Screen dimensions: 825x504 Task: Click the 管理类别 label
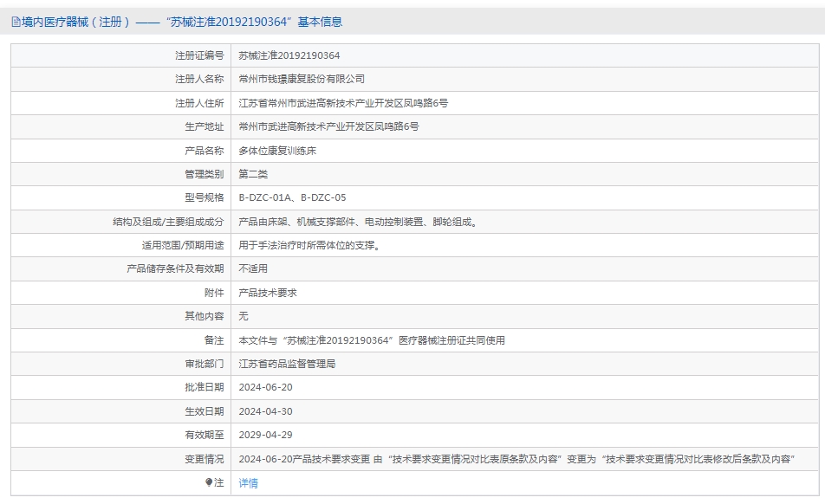click(205, 174)
